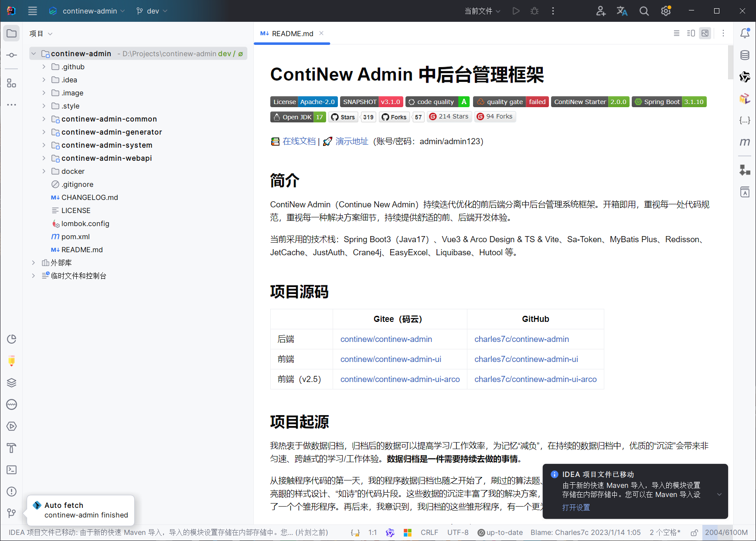The image size is (756, 541).
Task: Open charles7c/continew-admin-ui-arco link
Action: (535, 379)
